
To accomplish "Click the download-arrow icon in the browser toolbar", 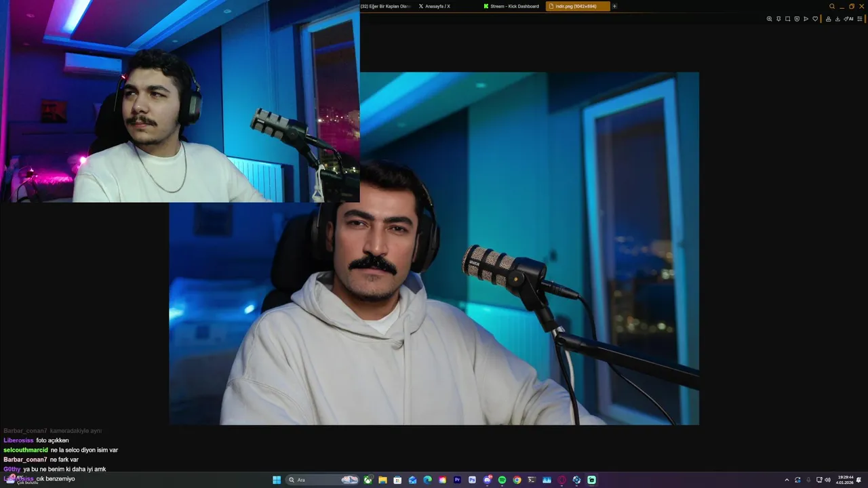I will 837,19.
